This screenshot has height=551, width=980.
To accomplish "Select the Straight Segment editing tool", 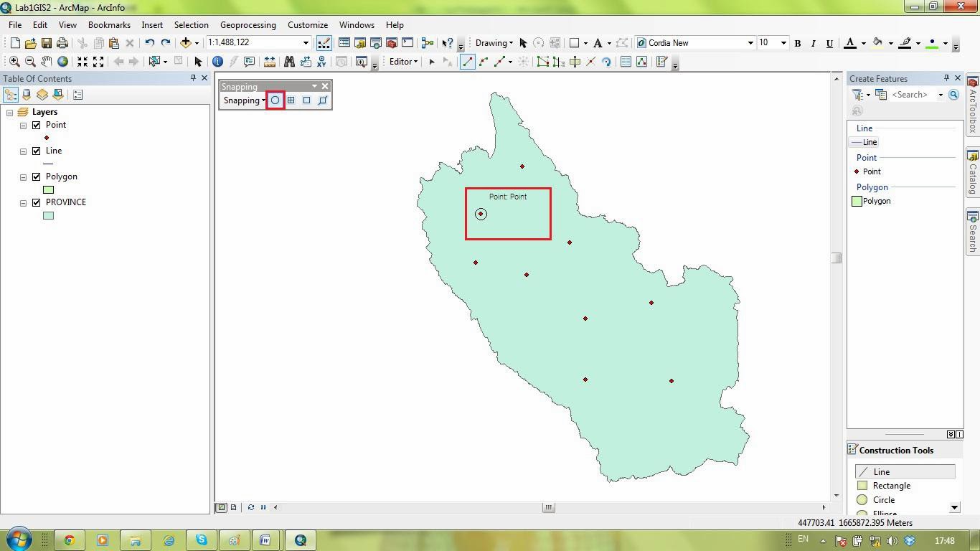I will [468, 62].
